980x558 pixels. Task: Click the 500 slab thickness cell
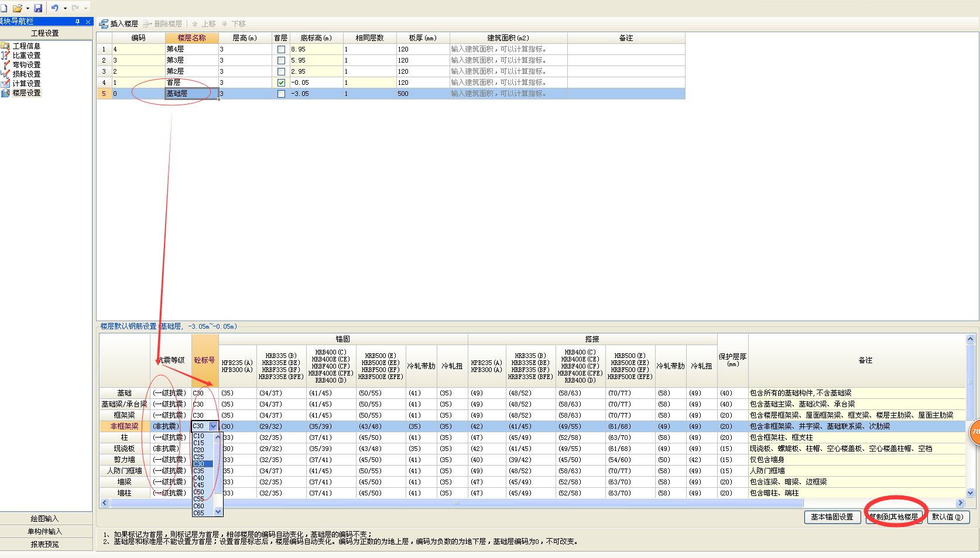[x=423, y=94]
